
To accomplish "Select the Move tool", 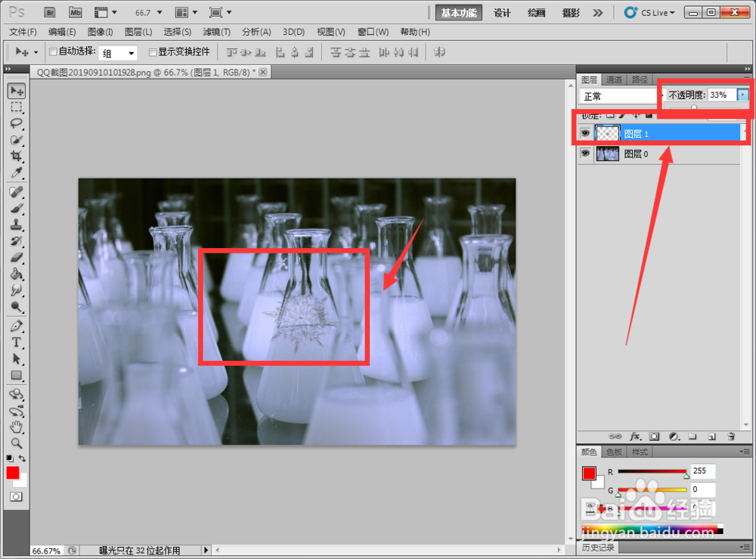I will [16, 91].
